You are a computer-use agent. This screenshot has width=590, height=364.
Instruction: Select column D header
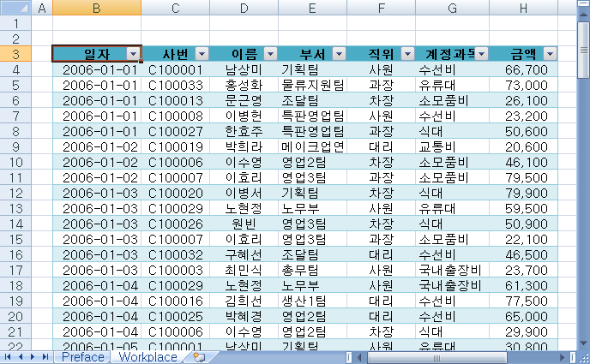pos(244,8)
